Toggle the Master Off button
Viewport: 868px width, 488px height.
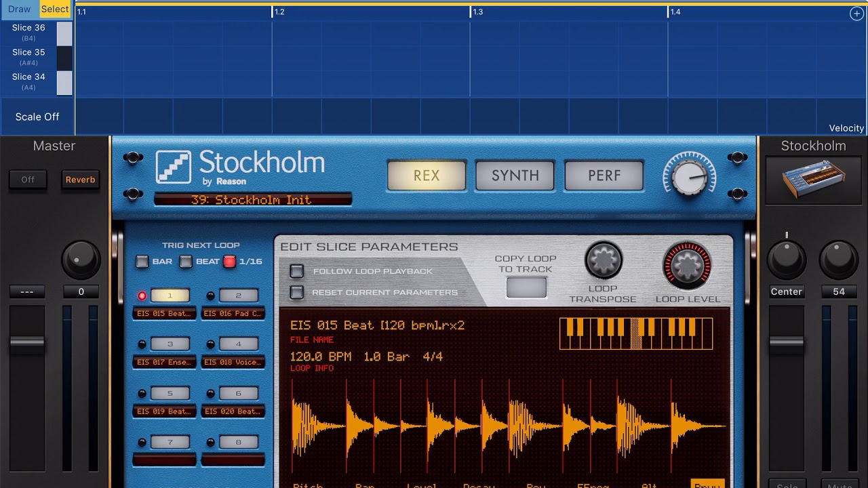28,180
